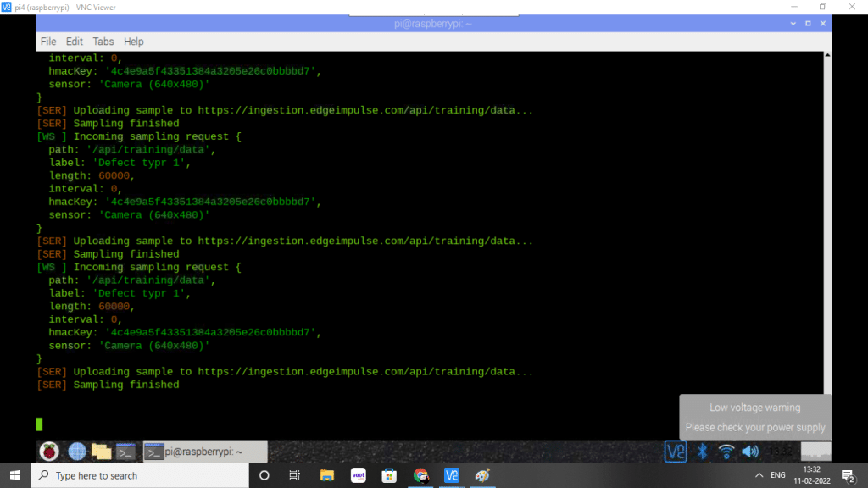Open Microsoft Store from Windows taskbar
Image resolution: width=868 pixels, height=488 pixels.
[389, 475]
